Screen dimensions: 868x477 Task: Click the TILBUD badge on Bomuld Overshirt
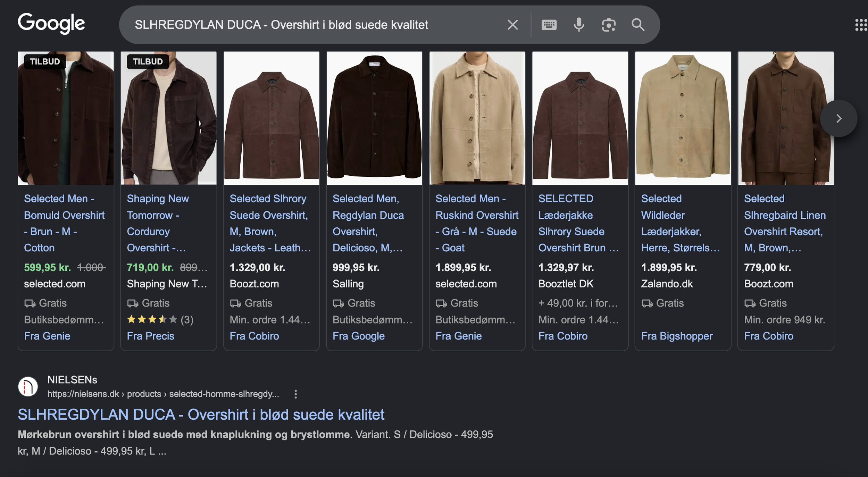(45, 61)
